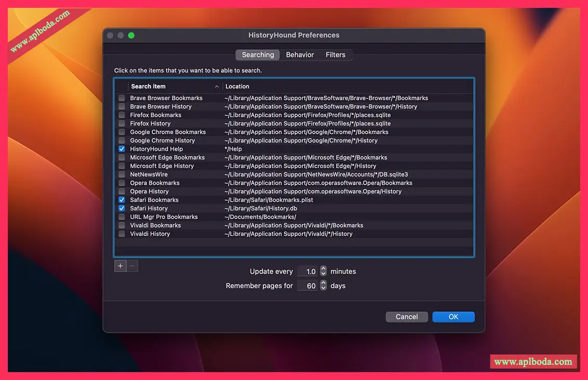The width and height of the screenshot is (588, 380).
Task: Click the Opera History location path
Action: pos(313,192)
